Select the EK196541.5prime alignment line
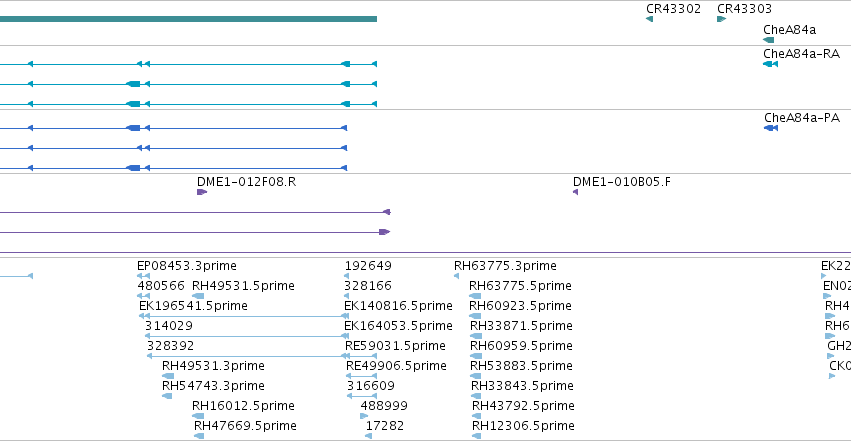 pos(244,316)
